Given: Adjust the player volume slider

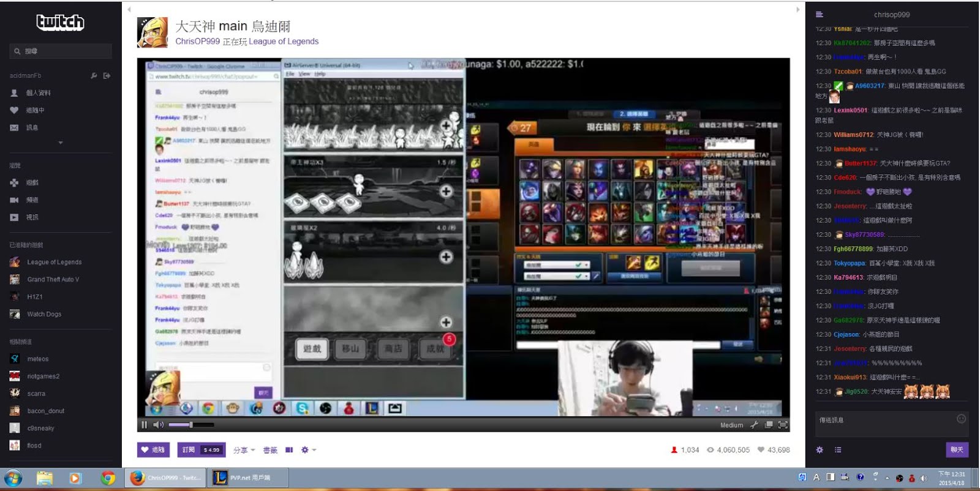Looking at the screenshot, I should click(x=191, y=424).
